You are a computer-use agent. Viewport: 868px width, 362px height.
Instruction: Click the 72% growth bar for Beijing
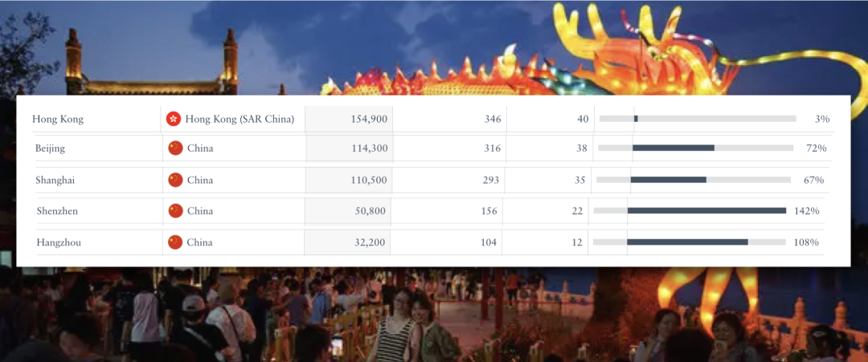click(x=696, y=148)
